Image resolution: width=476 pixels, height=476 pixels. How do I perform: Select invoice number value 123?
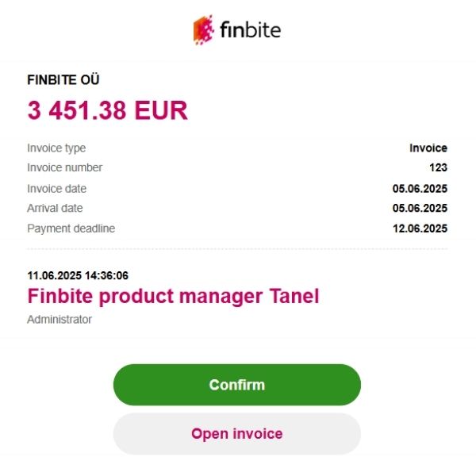[x=438, y=168]
